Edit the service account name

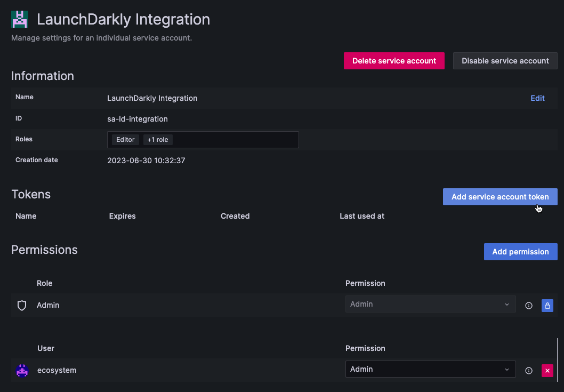point(537,98)
